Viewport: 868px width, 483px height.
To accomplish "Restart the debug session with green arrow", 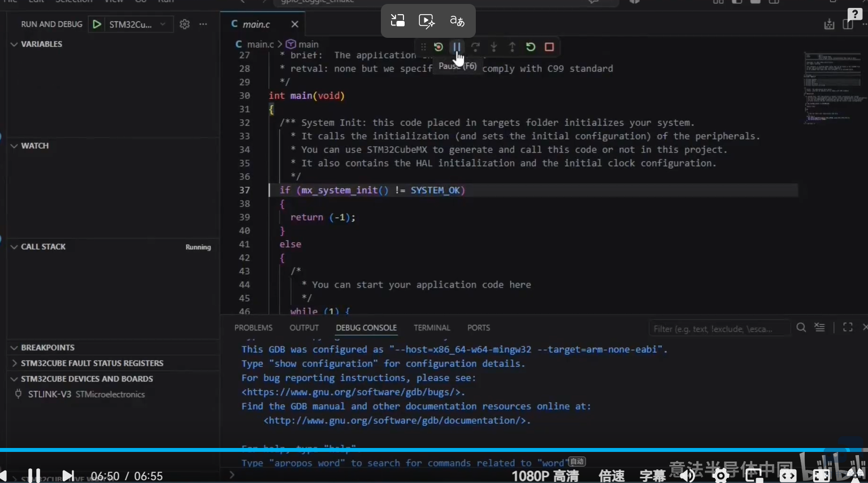I will click(x=531, y=47).
